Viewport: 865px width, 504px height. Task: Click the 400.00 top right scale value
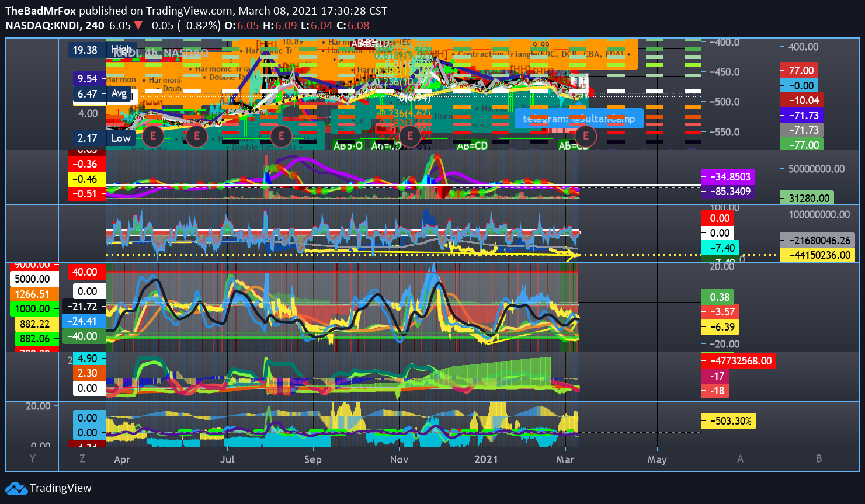tap(803, 47)
